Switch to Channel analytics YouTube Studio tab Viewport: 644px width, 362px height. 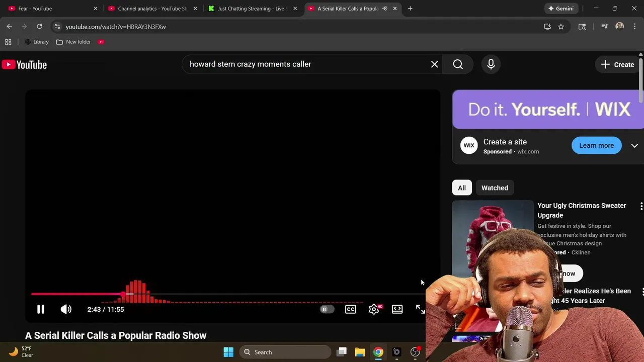coord(151,9)
